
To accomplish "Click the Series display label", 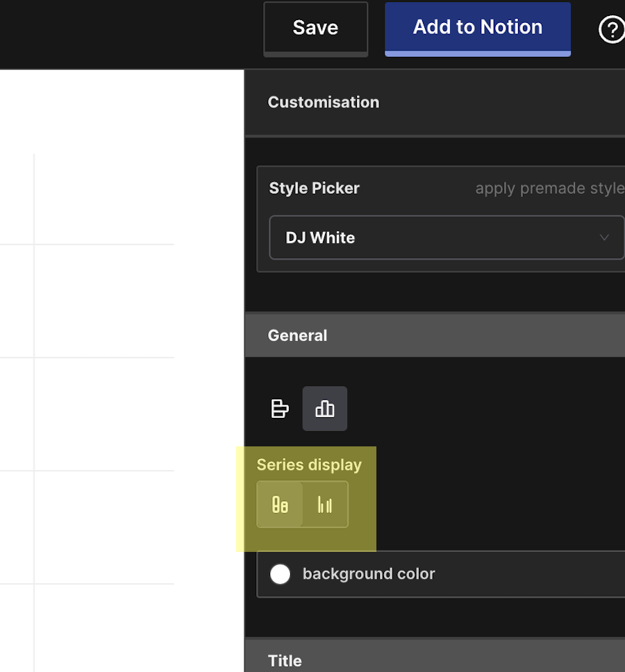I will point(309,465).
